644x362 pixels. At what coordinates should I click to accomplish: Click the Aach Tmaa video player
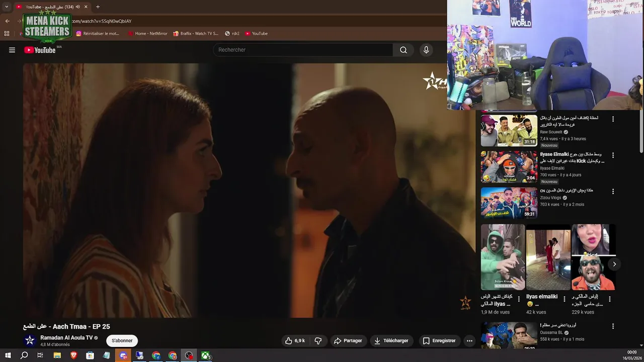coord(249,190)
